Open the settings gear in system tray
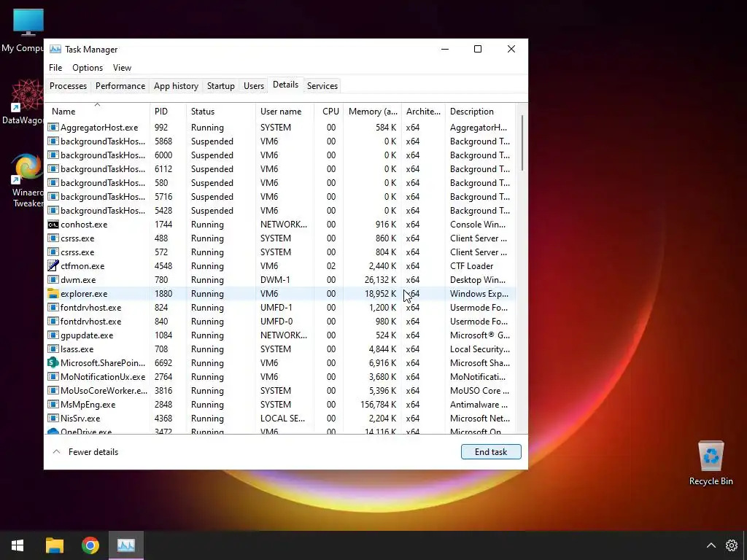 pos(731,545)
